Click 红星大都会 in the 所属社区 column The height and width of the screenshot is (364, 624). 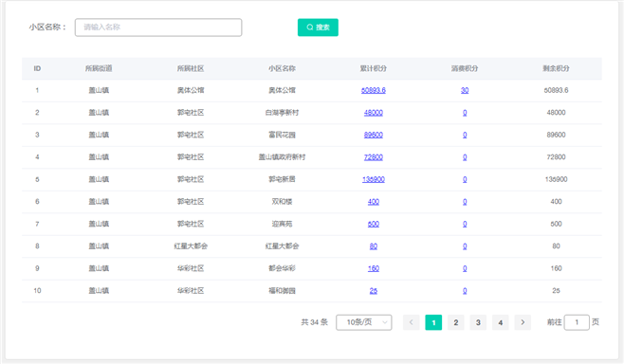click(x=191, y=246)
